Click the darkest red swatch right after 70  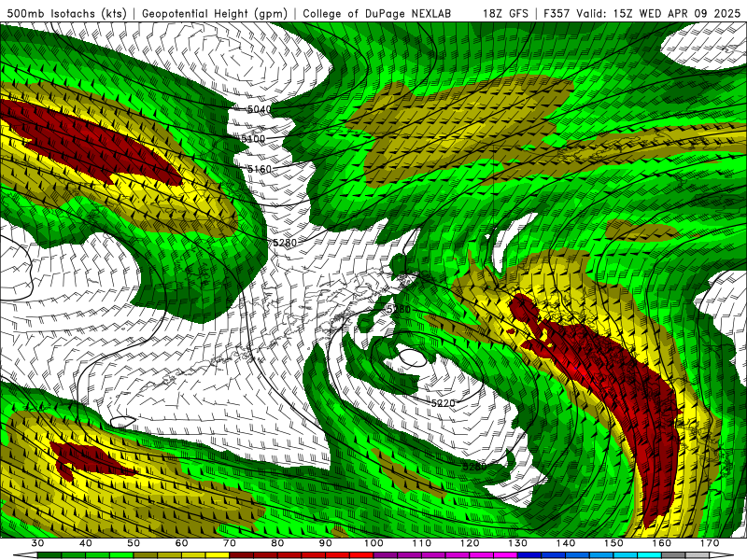point(241,555)
